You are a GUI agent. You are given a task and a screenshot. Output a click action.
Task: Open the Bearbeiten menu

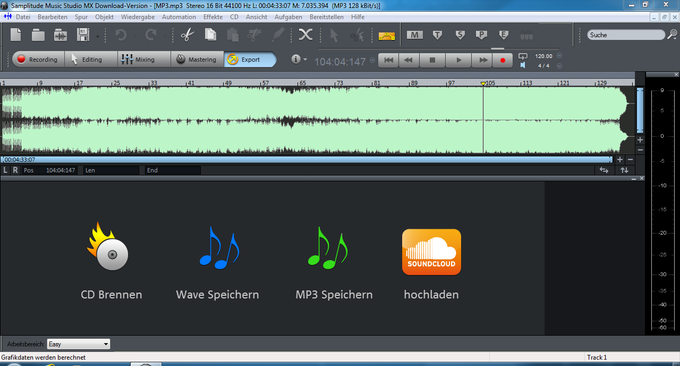[52, 17]
